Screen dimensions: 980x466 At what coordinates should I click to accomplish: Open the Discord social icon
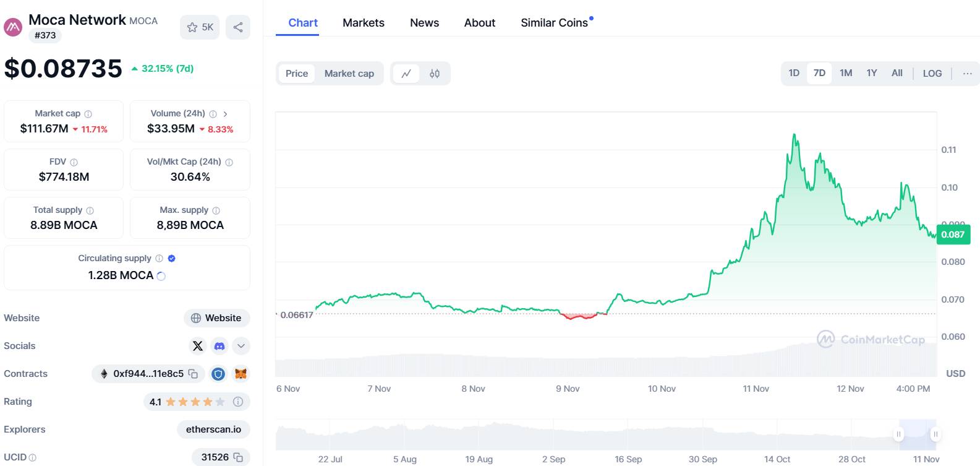click(x=219, y=346)
